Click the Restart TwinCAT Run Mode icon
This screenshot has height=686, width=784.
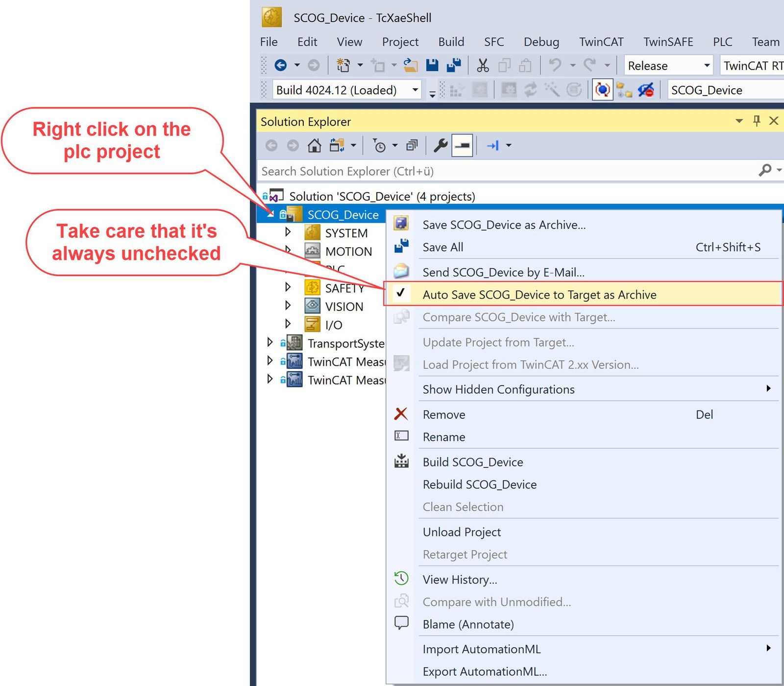coord(480,90)
